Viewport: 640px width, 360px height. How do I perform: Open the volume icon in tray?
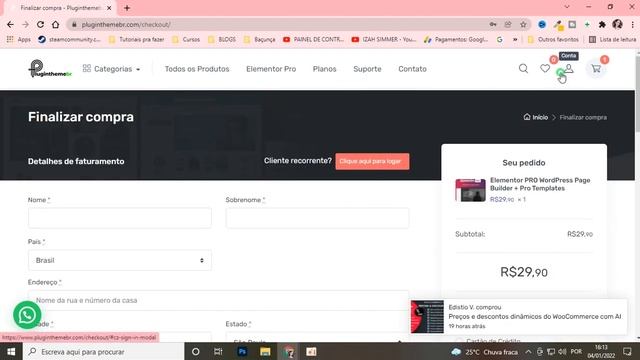(x=562, y=351)
